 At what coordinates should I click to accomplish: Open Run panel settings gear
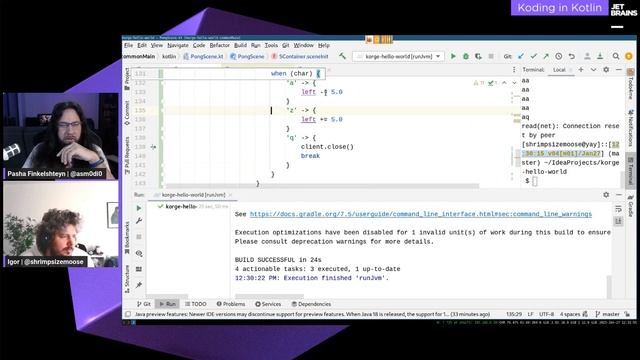606,195
